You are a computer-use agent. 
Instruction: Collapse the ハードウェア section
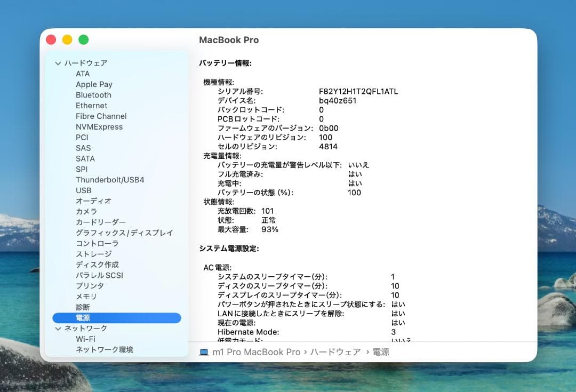pyautogui.click(x=58, y=63)
